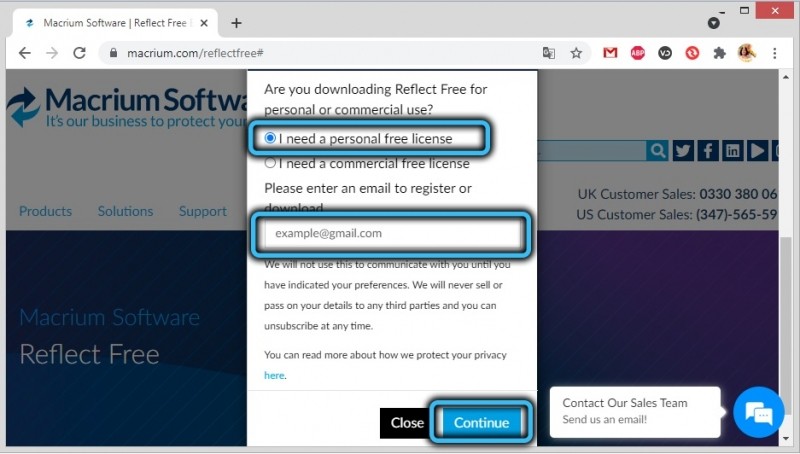Click the website search magnifier icon
The width and height of the screenshot is (800, 454).
point(657,150)
